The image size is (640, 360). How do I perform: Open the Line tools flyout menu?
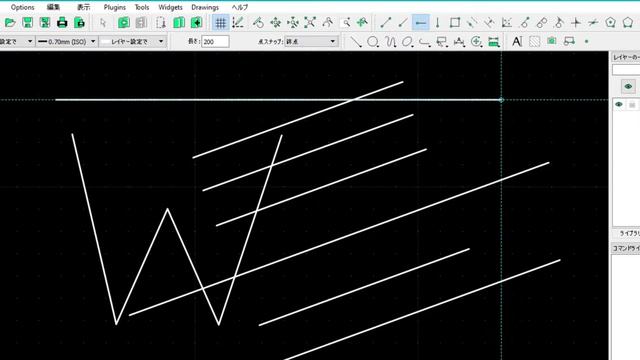356,42
